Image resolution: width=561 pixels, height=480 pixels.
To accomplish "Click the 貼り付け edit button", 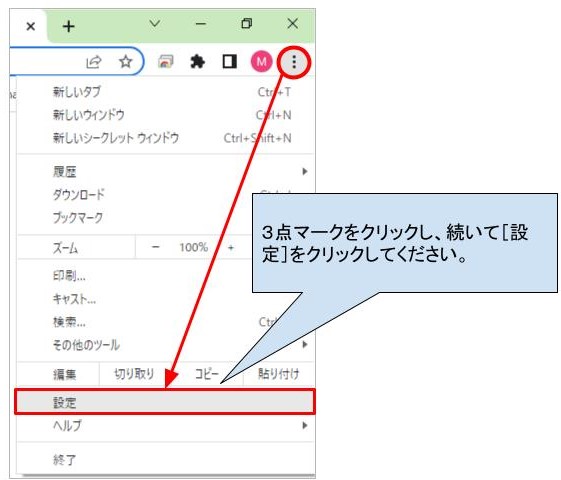I will point(278,374).
